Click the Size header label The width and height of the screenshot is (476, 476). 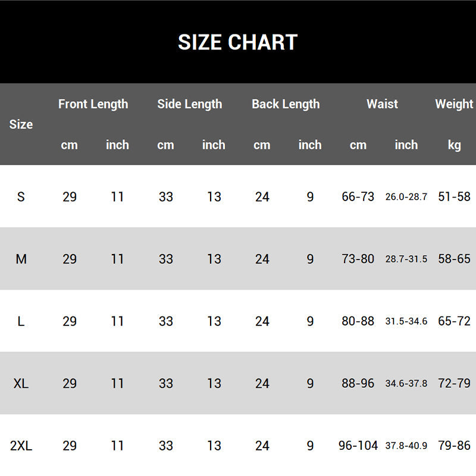21,124
